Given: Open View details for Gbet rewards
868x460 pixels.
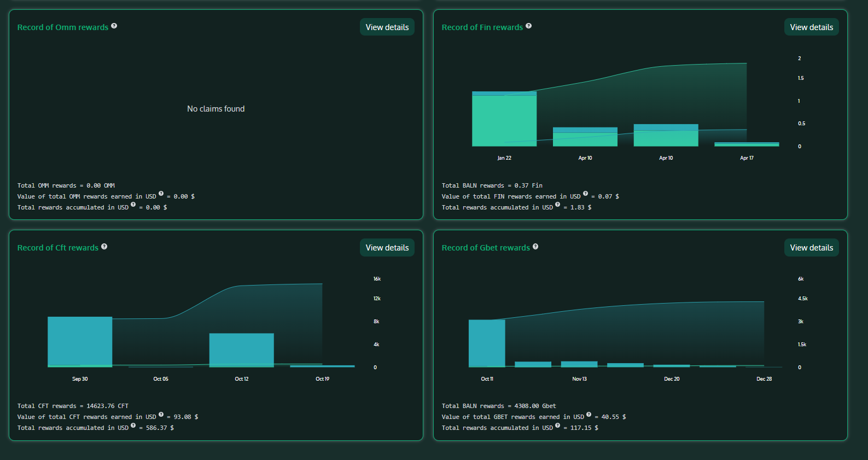Looking at the screenshot, I should pyautogui.click(x=811, y=248).
